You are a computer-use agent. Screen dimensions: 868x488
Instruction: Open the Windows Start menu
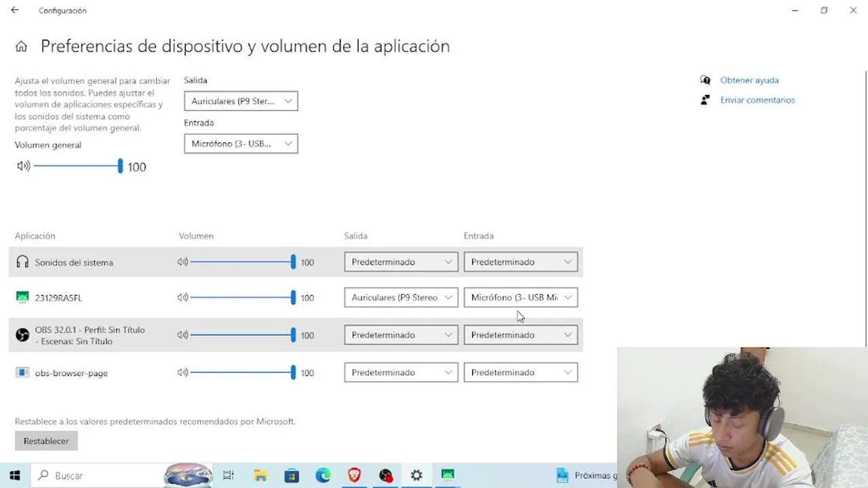(15, 475)
